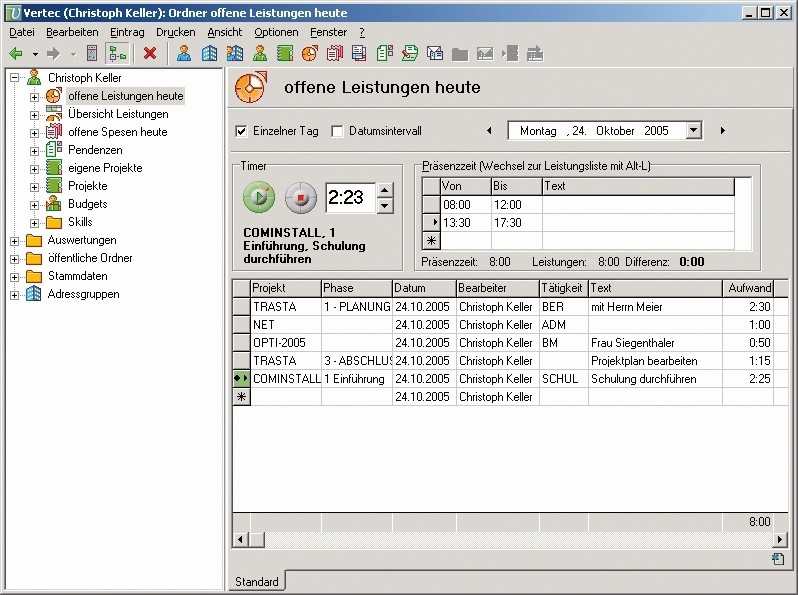
Task: Click the green checklist toolbar icon
Action: coord(385,53)
